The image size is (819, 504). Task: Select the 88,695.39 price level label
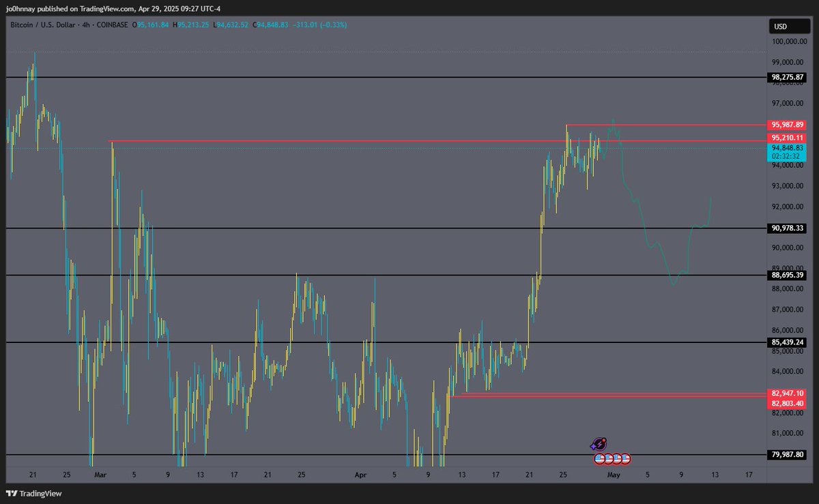788,275
